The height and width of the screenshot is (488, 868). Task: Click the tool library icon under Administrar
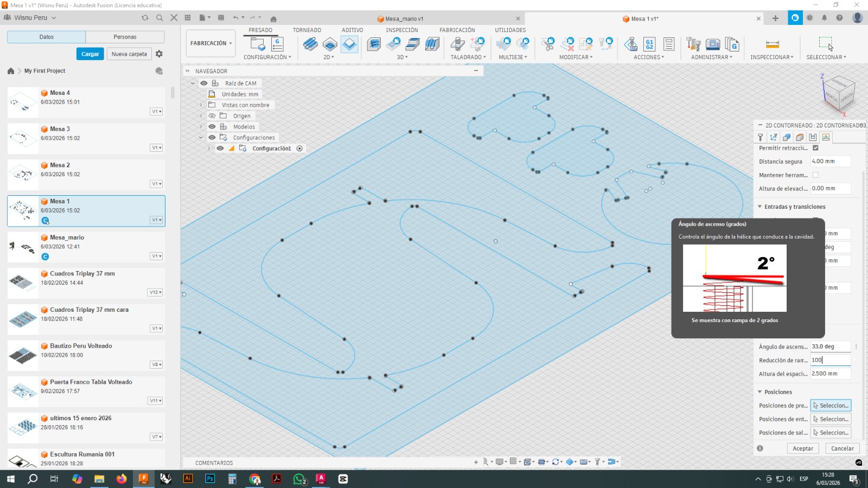(693, 44)
